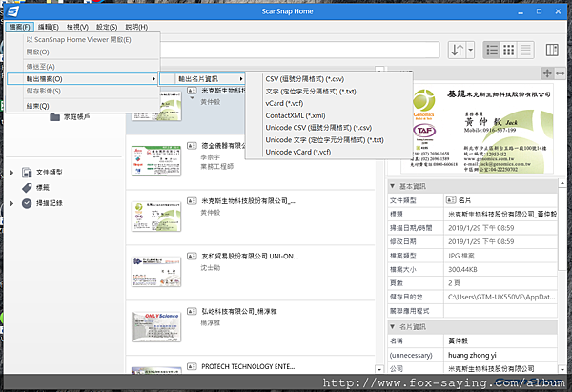The height and width of the screenshot is (392, 572).
Task: Expand the 輸出檔案(O) submenu
Action: (x=82, y=79)
